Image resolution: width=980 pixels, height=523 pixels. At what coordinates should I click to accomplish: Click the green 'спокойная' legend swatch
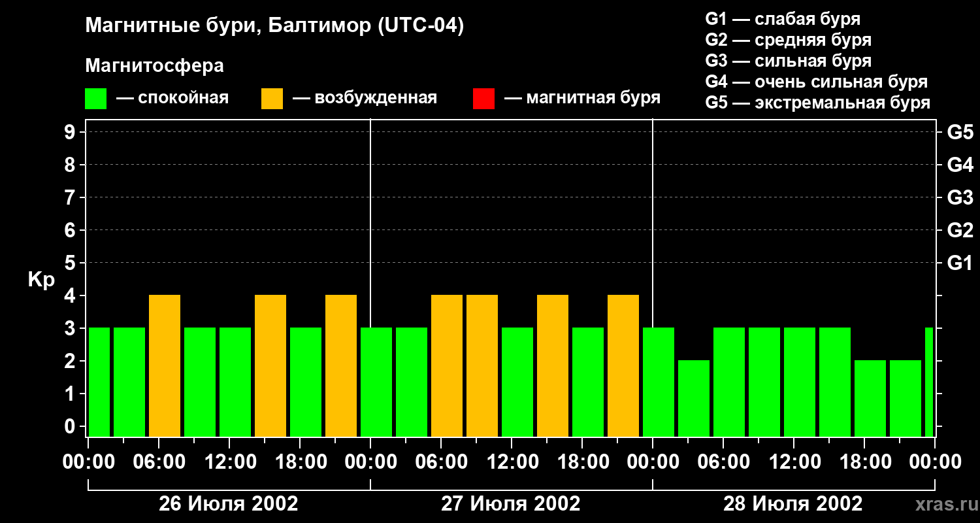pyautogui.click(x=96, y=99)
